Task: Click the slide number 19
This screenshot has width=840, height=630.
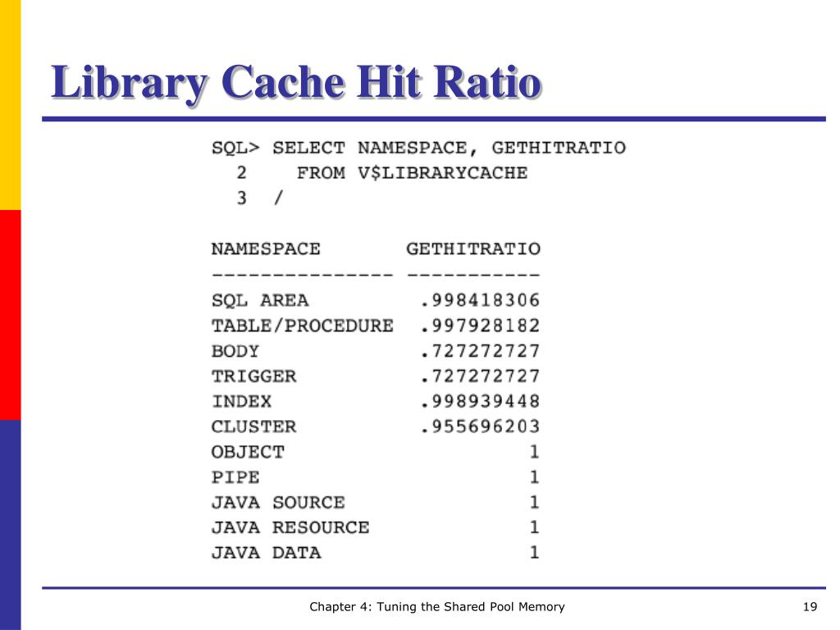Action: tap(810, 607)
